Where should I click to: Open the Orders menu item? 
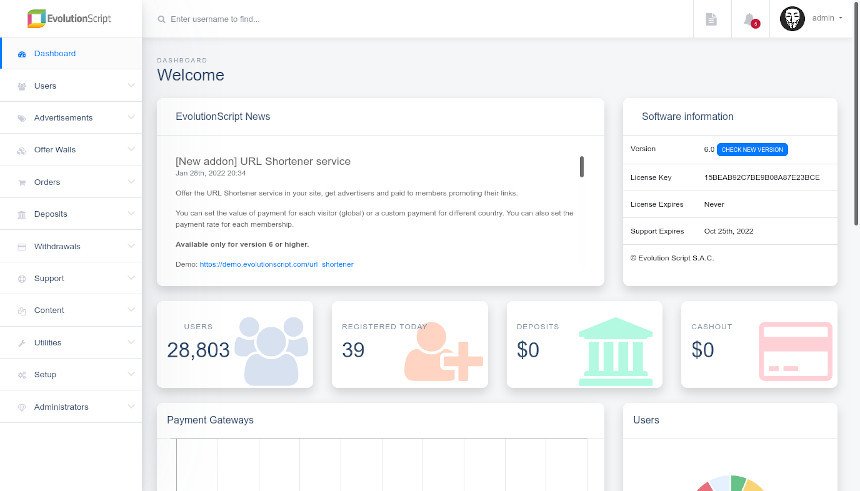coord(71,182)
